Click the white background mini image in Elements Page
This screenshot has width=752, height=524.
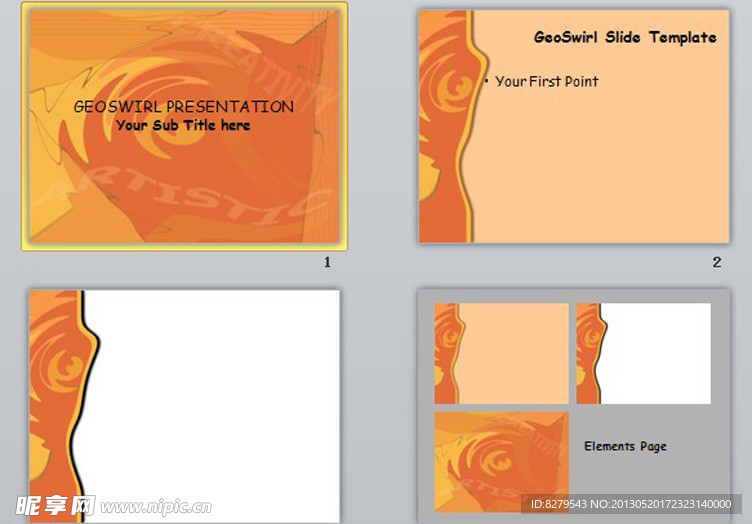pos(644,353)
